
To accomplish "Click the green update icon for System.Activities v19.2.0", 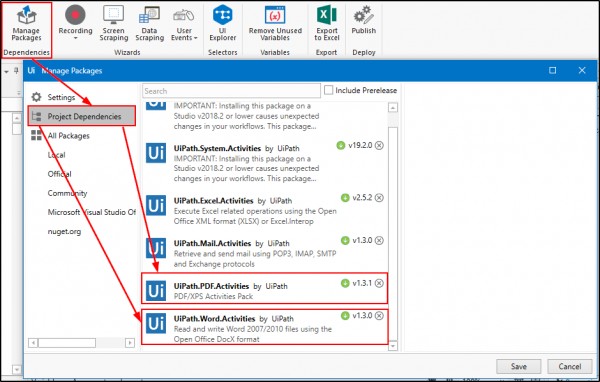I will pos(341,145).
